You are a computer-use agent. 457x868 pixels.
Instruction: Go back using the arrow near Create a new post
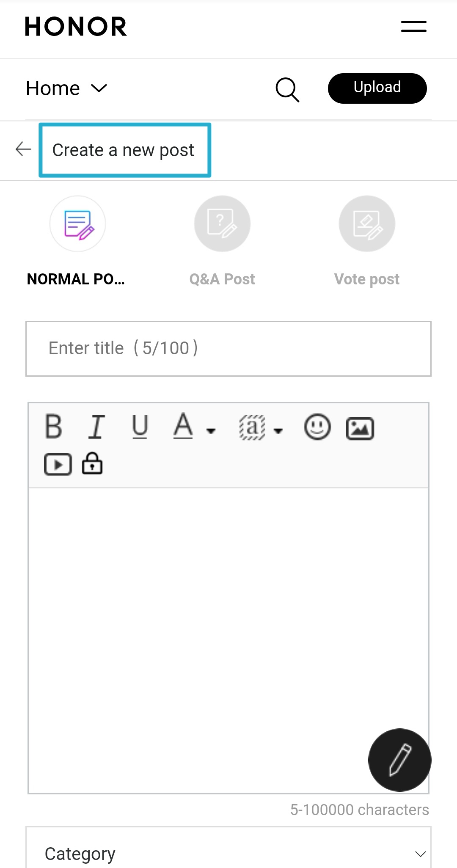click(x=23, y=149)
